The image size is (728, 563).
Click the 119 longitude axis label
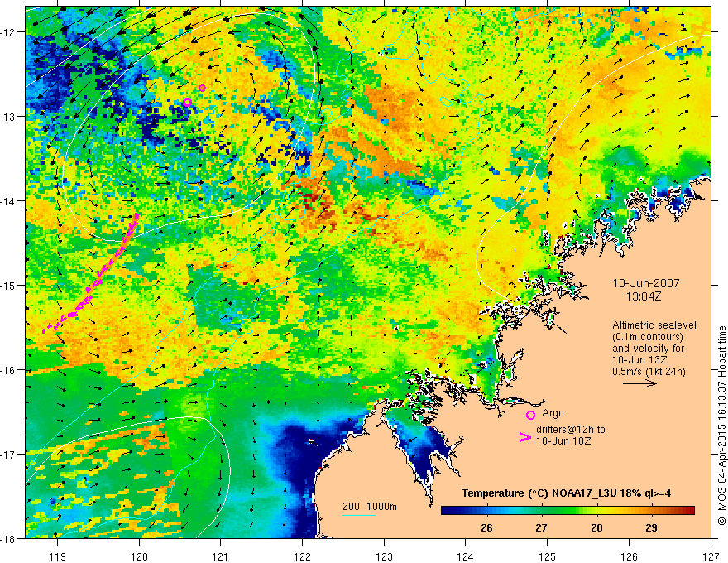[58, 556]
